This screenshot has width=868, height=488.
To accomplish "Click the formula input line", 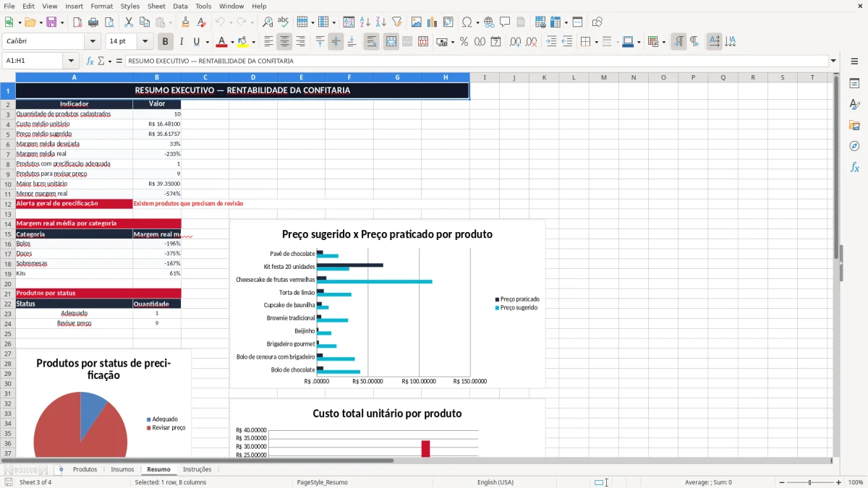I will (x=476, y=61).
